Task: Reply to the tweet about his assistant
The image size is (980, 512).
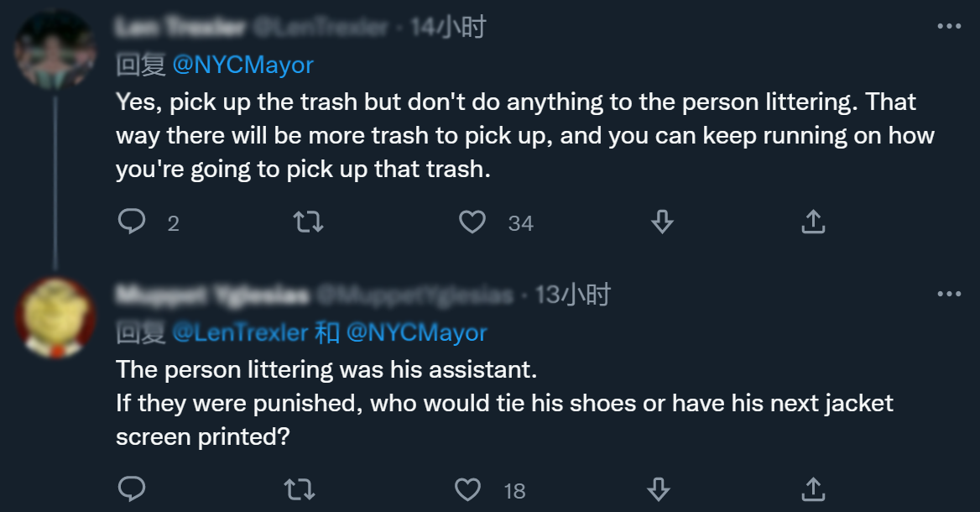Action: point(132,488)
